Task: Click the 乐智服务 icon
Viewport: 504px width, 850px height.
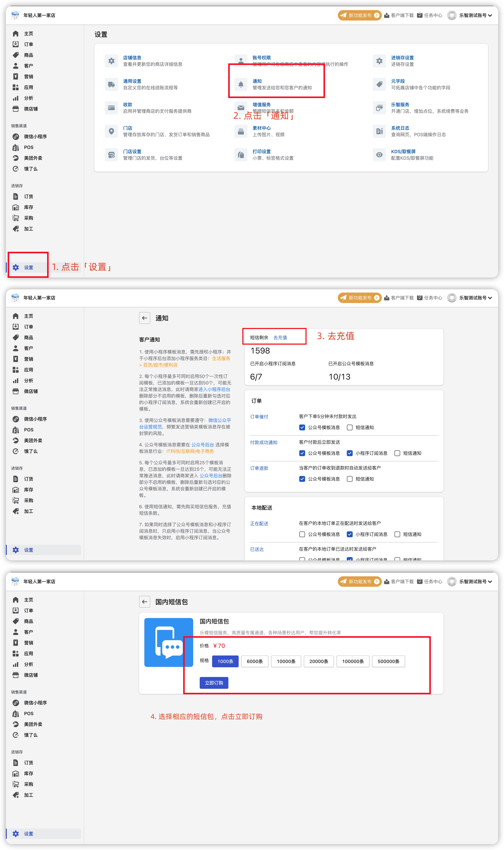Action: (379, 108)
